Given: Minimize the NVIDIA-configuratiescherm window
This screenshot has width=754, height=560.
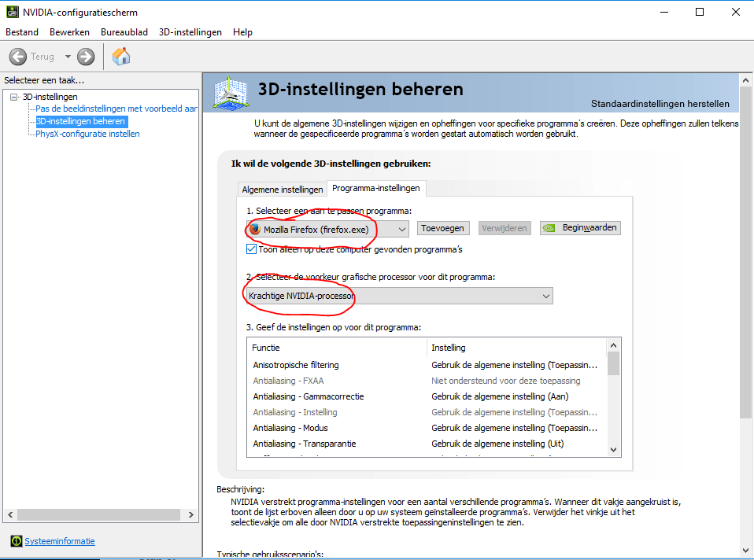Looking at the screenshot, I should pyautogui.click(x=664, y=12).
